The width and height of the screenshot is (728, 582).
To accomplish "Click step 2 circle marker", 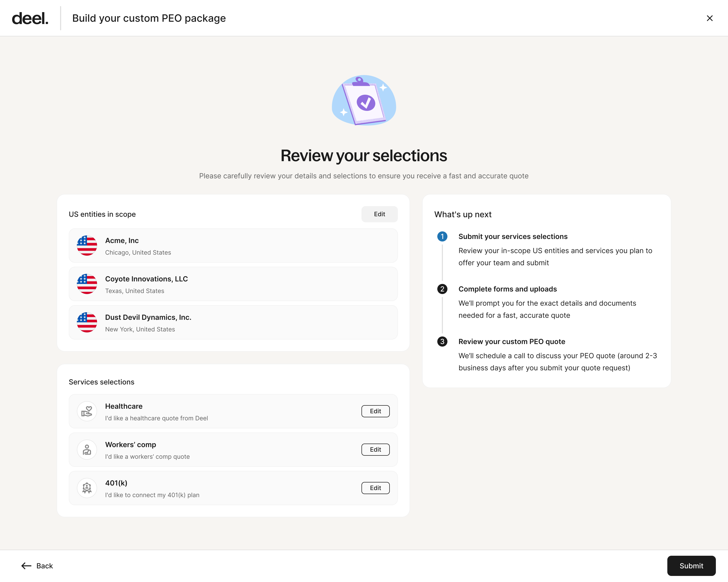I will pyautogui.click(x=442, y=289).
